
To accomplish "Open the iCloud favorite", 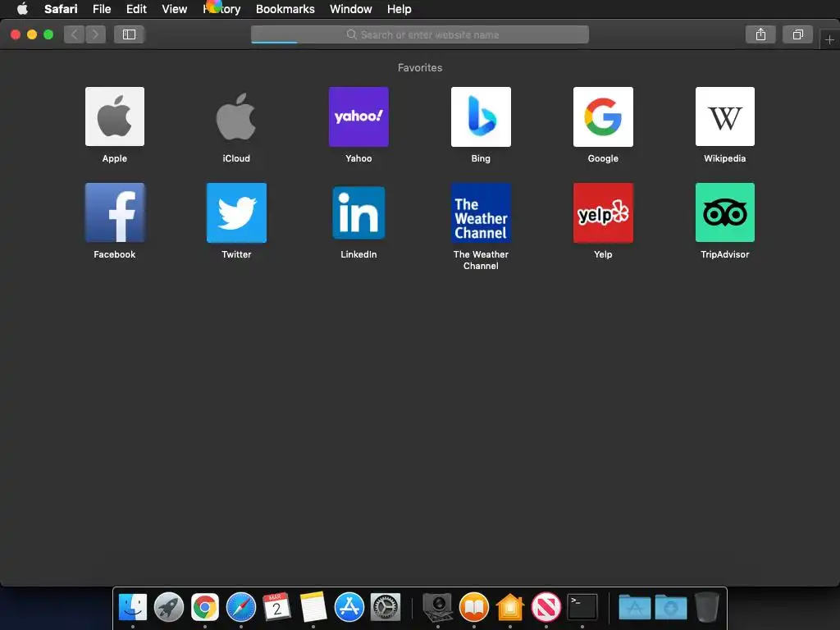I will click(x=236, y=116).
